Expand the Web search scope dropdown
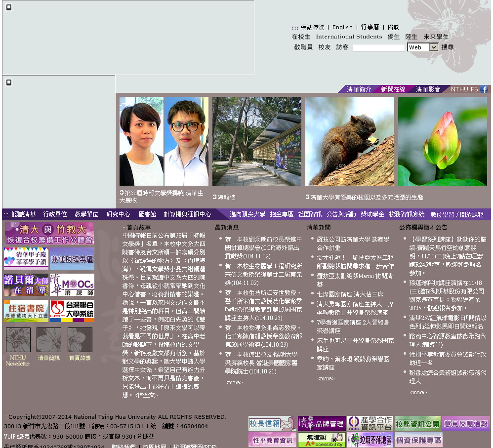This screenshot has width=493, height=448. (422, 47)
